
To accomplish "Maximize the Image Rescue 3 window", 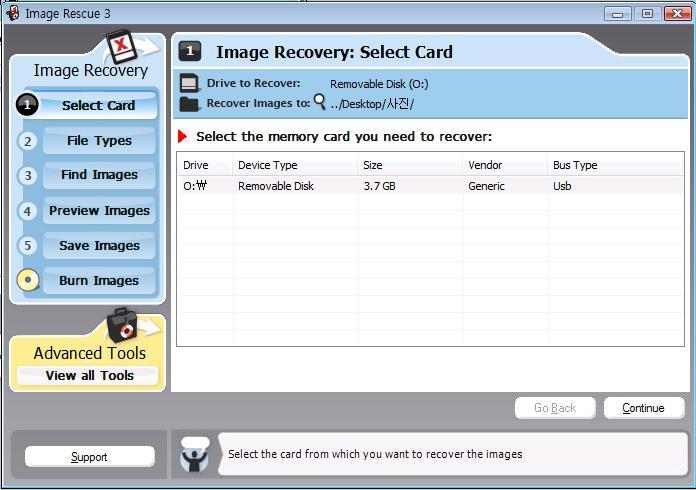I will pyautogui.click(x=647, y=14).
